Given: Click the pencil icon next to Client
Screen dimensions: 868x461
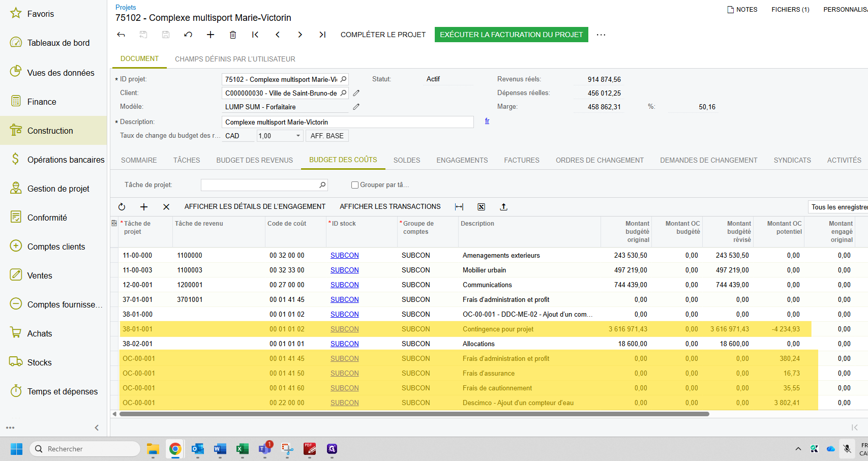Looking at the screenshot, I should [356, 93].
